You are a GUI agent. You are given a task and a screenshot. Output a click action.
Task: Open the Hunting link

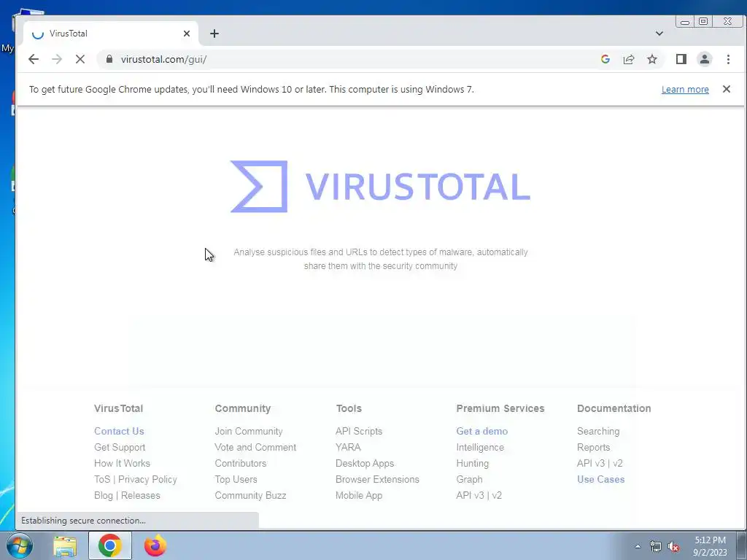coord(473,463)
